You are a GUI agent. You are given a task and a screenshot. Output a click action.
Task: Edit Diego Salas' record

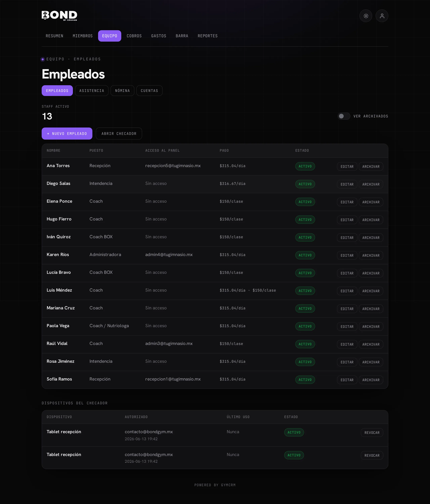tap(347, 184)
